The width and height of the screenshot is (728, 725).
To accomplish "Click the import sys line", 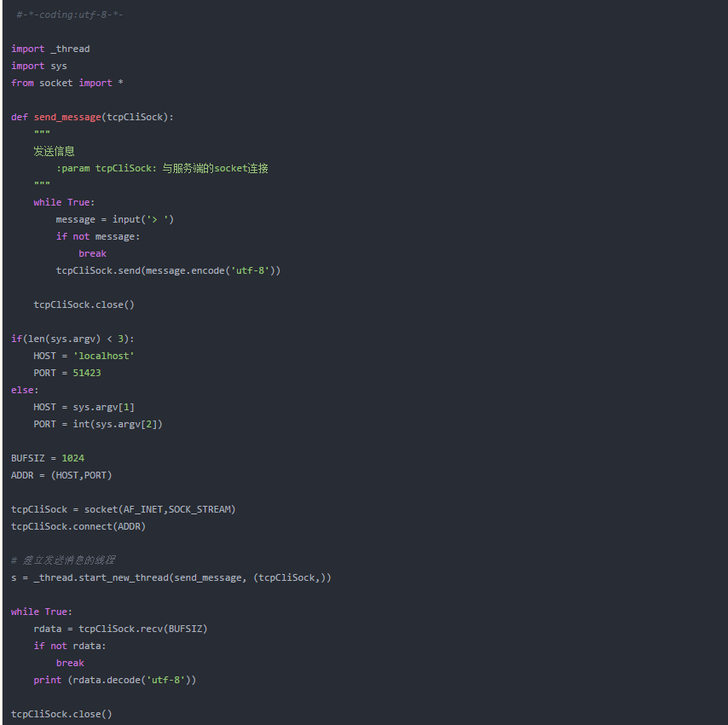I will coord(39,66).
